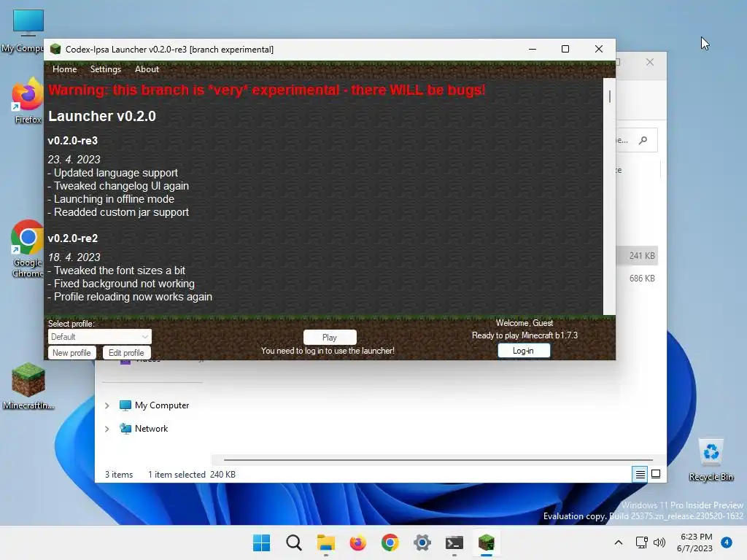This screenshot has width=747, height=560.
Task: Open taskbar Search
Action: pyautogui.click(x=294, y=542)
